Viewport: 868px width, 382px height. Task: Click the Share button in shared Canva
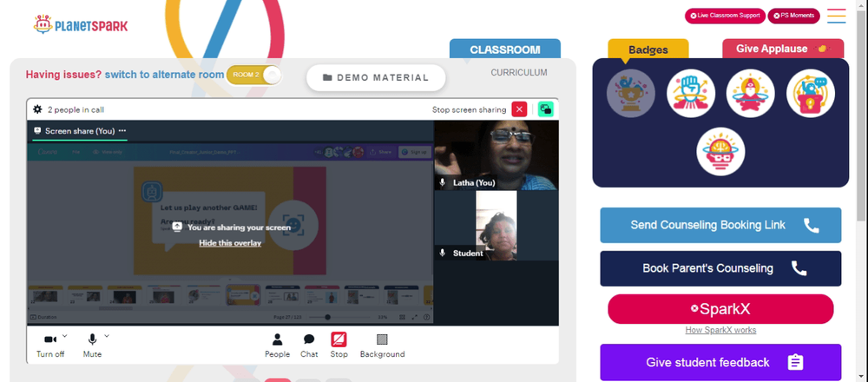tap(381, 152)
